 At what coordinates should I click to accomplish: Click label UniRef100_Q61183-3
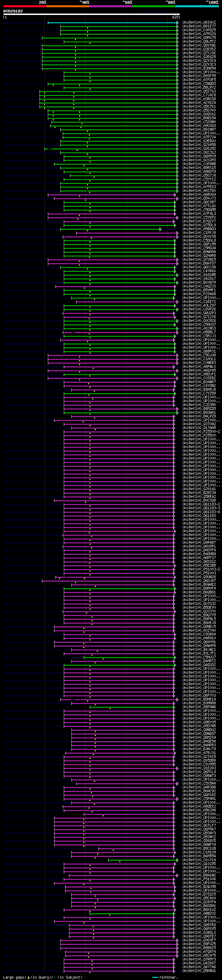[201, 508]
